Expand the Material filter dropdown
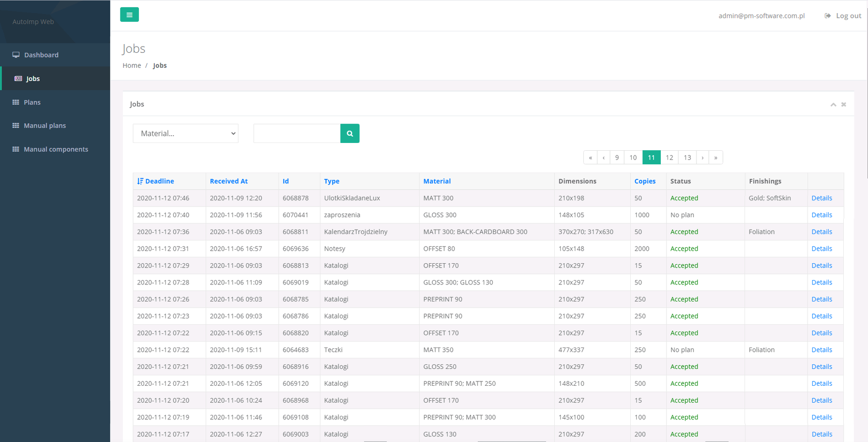 coord(185,133)
